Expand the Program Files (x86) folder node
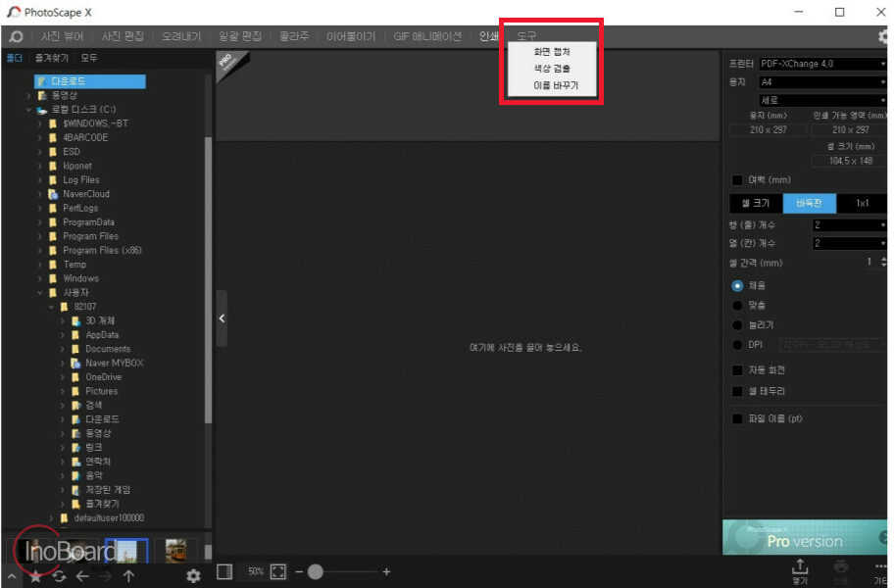Viewport: 894px width, 588px height. pos(39,250)
